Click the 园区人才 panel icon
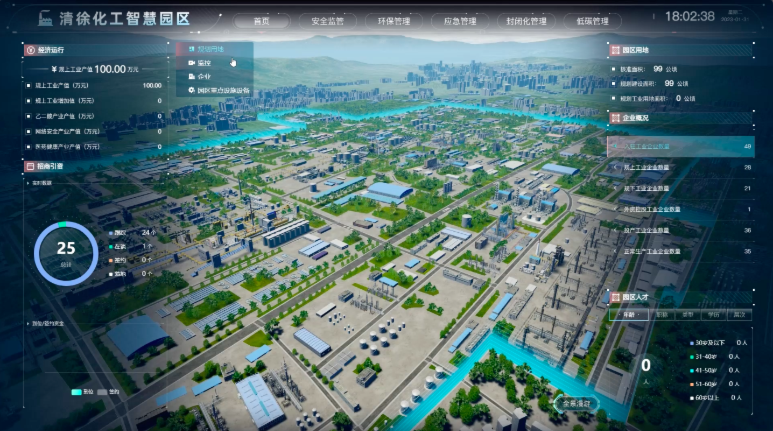This screenshot has height=431, width=773. tap(613, 297)
